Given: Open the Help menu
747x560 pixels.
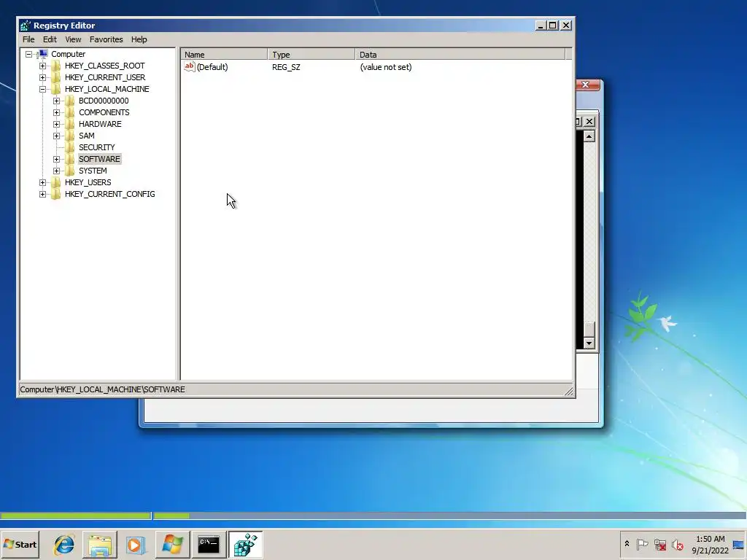Looking at the screenshot, I should tap(139, 39).
